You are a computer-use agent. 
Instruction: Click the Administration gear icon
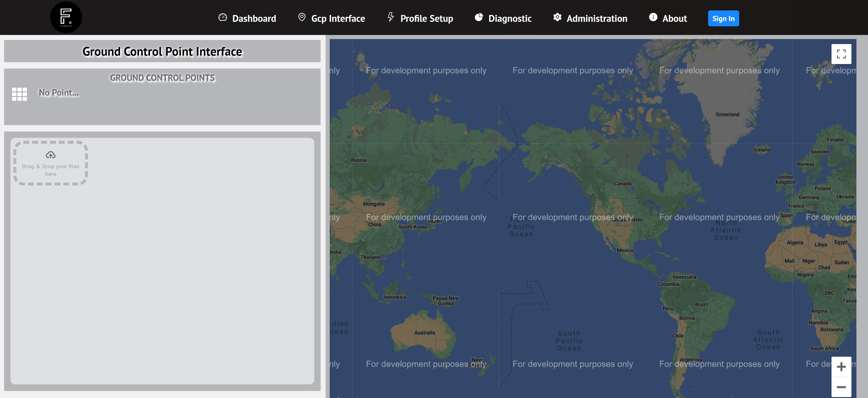(557, 17)
